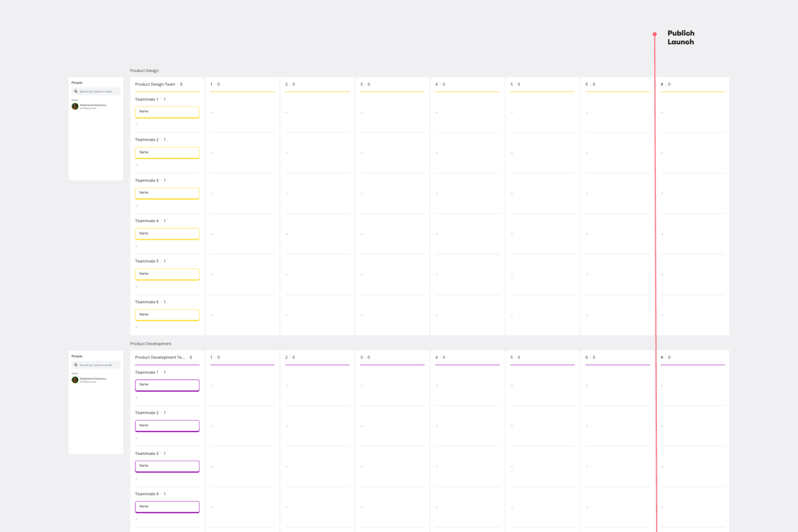
Task: Open the purple Name card of Product Development Teammate 2
Action: tap(167, 426)
